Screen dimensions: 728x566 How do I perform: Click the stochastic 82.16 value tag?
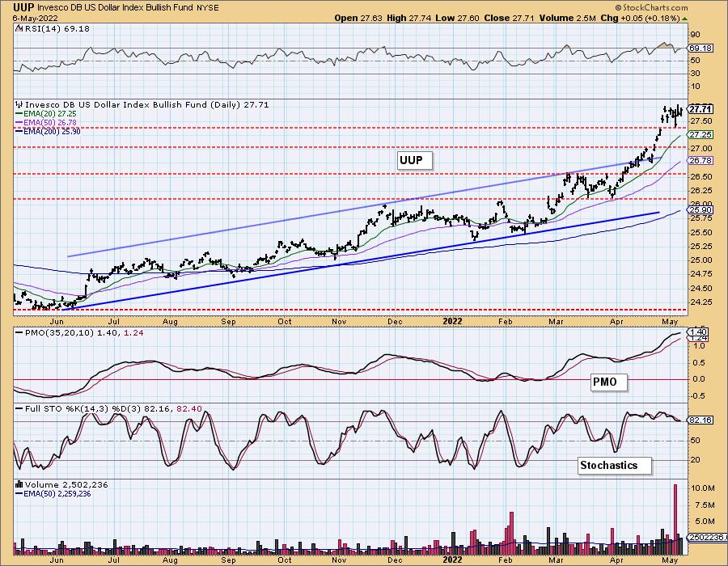(701, 420)
